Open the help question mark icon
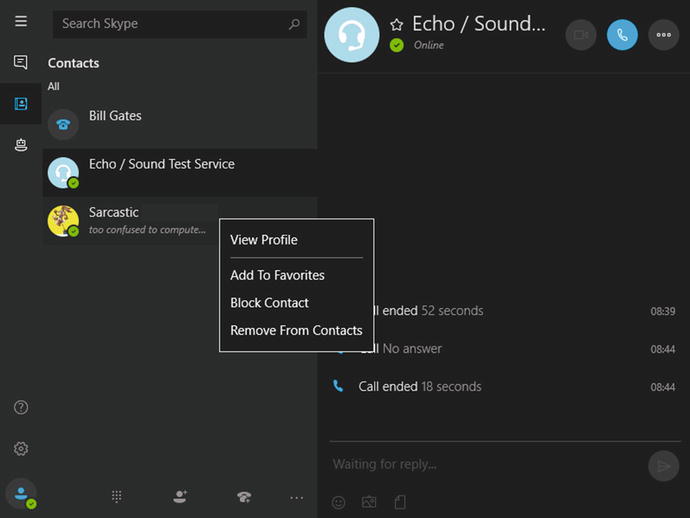The height and width of the screenshot is (518, 690). click(x=21, y=408)
